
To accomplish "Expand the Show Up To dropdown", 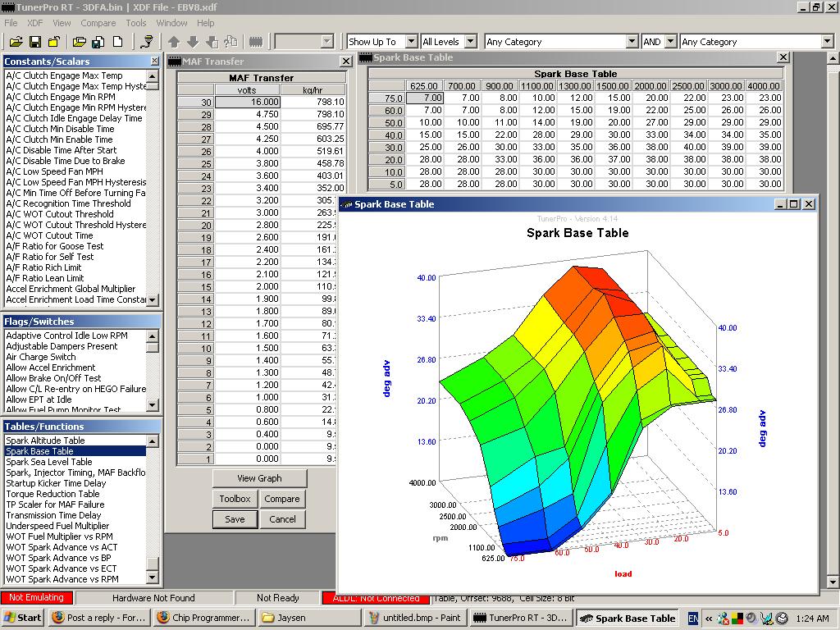I will pyautogui.click(x=412, y=41).
